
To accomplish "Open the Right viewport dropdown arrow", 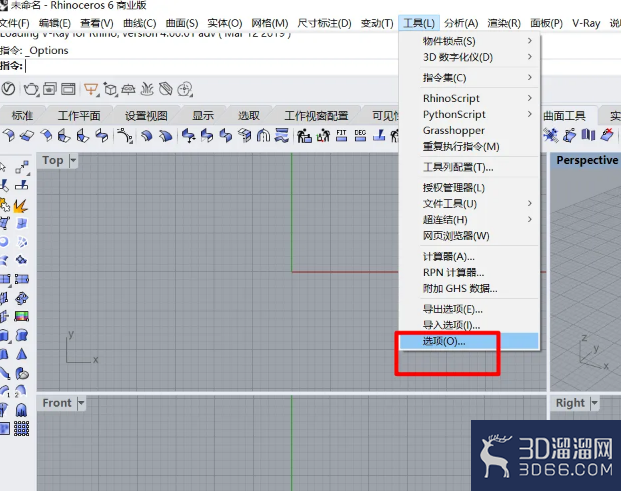I will (594, 403).
